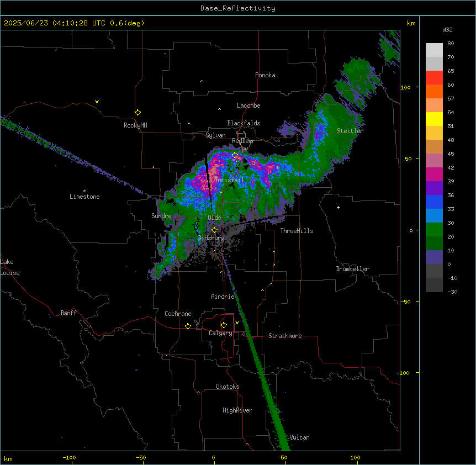Pick the royal blue 33–36 dBZ swatch
The image size is (476, 465).
(434, 202)
